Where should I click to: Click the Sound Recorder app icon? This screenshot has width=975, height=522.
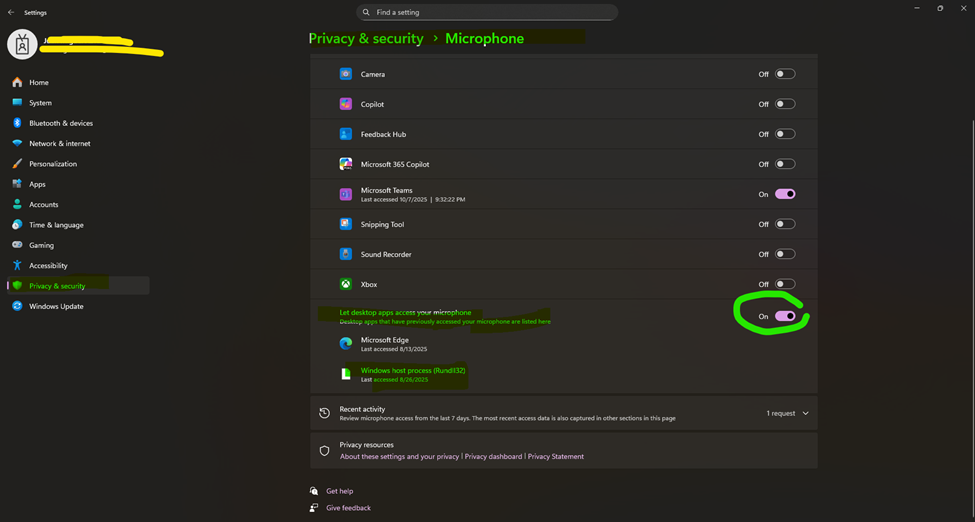pyautogui.click(x=345, y=254)
